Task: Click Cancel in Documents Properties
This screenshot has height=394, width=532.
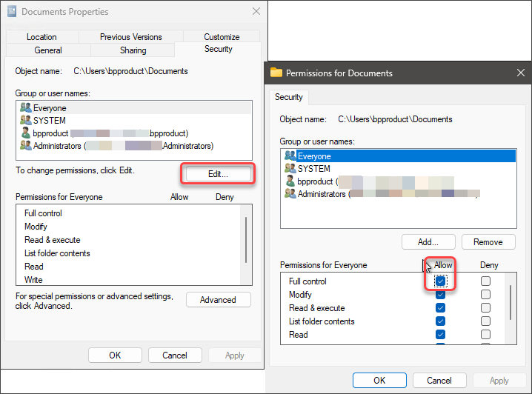Action: [175, 355]
